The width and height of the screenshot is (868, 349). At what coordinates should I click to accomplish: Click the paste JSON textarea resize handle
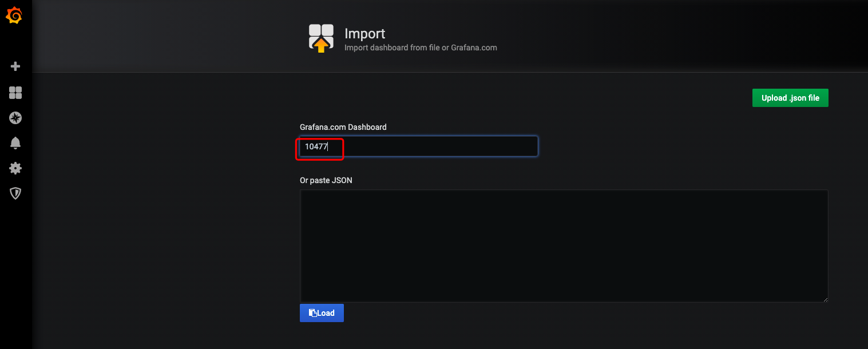(825, 299)
